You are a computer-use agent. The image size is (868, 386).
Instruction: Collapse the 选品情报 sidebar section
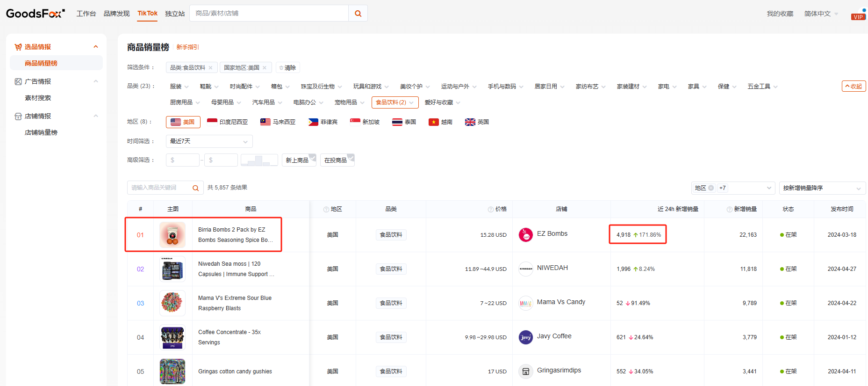tap(96, 47)
